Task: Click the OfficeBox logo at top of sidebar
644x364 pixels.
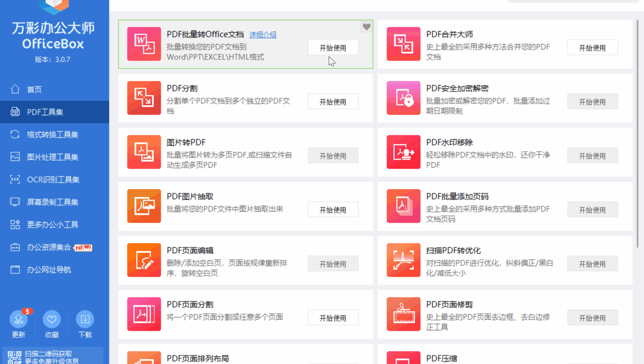Action: (53, 7)
